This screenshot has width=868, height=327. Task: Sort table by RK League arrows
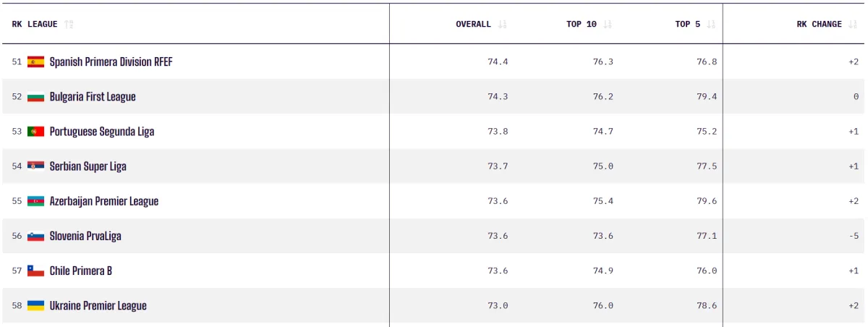69,24
